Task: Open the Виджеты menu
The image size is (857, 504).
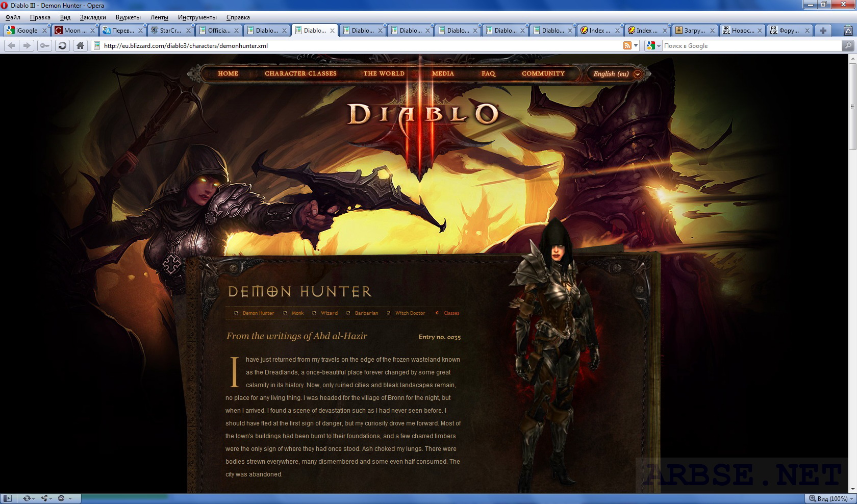Action: coord(128,17)
